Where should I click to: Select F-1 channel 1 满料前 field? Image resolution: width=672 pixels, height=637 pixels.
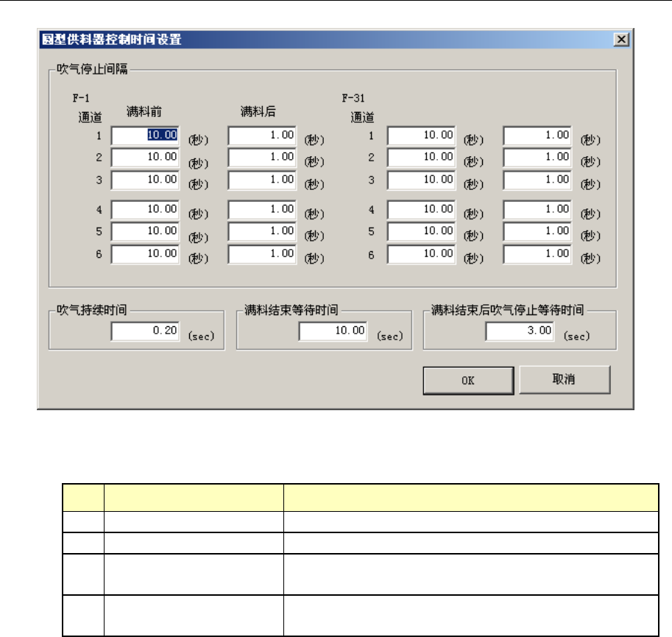coord(145,136)
